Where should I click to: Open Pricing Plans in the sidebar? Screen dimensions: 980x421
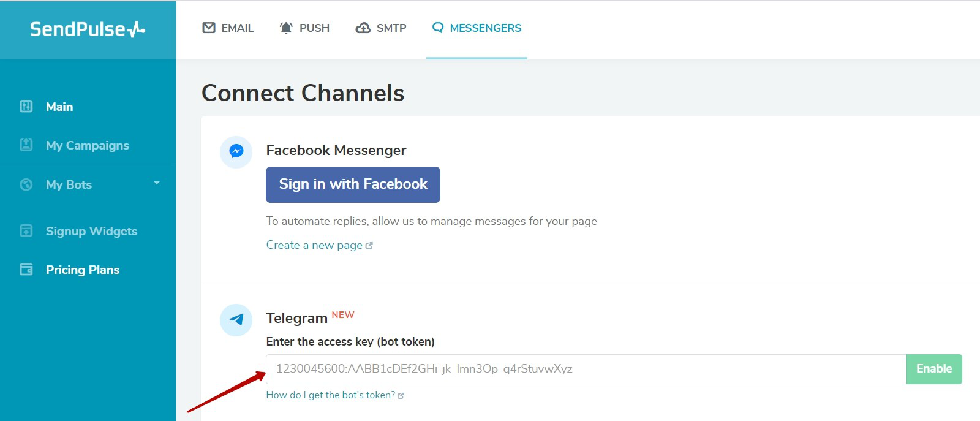pyautogui.click(x=83, y=270)
